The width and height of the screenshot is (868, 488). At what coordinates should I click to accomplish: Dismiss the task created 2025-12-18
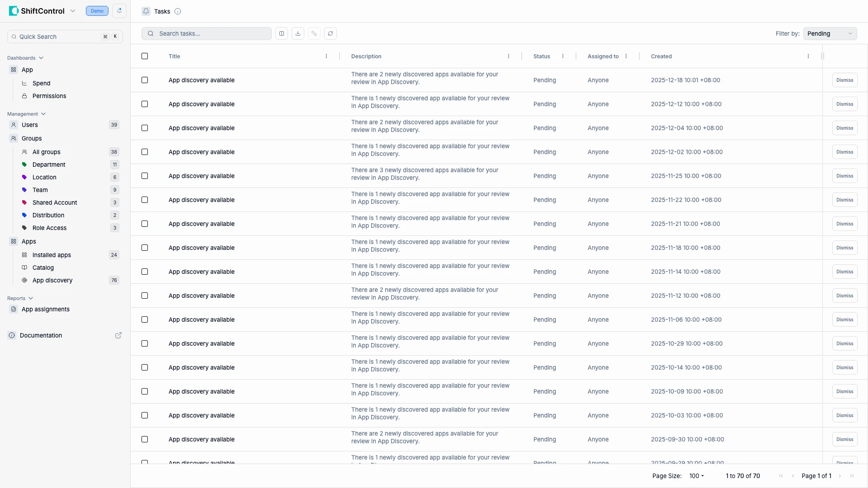coord(844,80)
